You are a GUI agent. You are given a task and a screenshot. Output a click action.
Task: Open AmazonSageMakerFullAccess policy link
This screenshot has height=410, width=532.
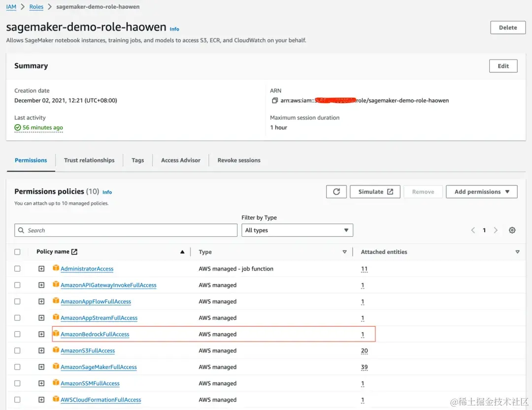click(x=99, y=367)
